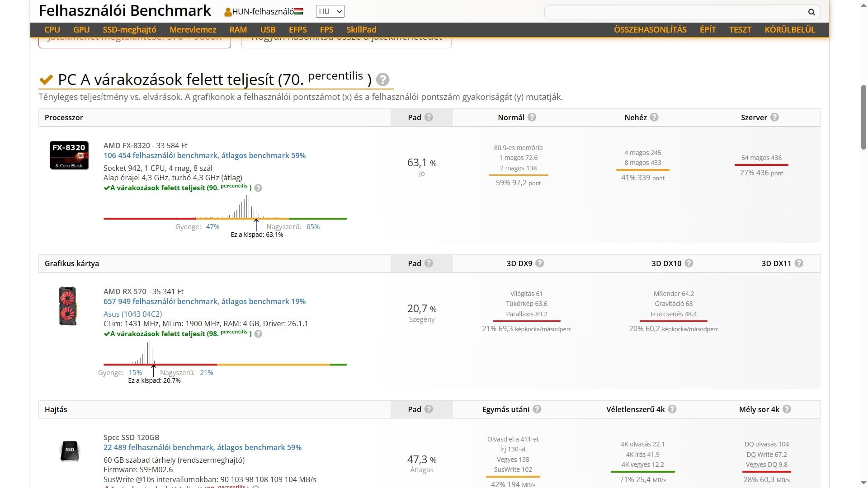Click help icon beside Nehéz column header
Viewport: 868px width, 488px height.
click(x=654, y=117)
